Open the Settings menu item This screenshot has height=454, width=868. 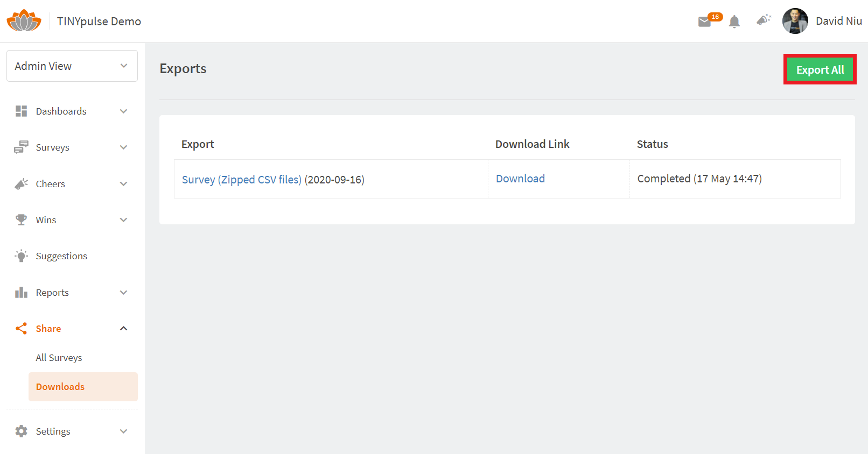53,431
